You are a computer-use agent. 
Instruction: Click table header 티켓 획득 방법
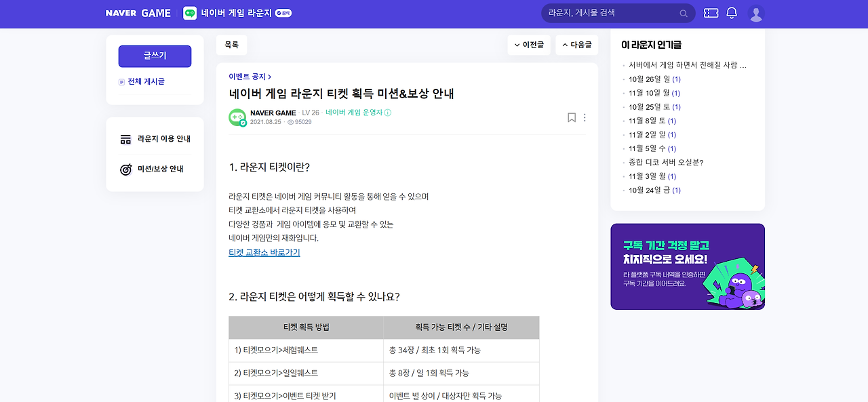click(x=306, y=327)
